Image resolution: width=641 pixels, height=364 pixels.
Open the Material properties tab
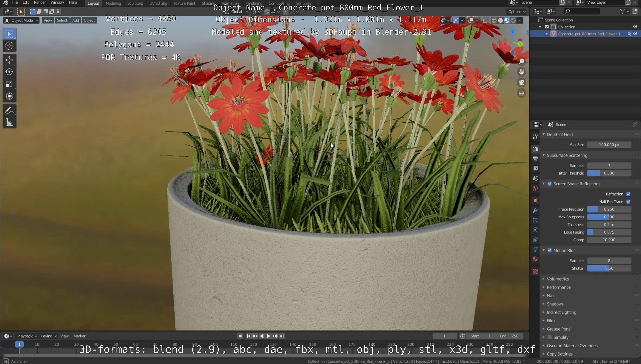click(x=535, y=259)
